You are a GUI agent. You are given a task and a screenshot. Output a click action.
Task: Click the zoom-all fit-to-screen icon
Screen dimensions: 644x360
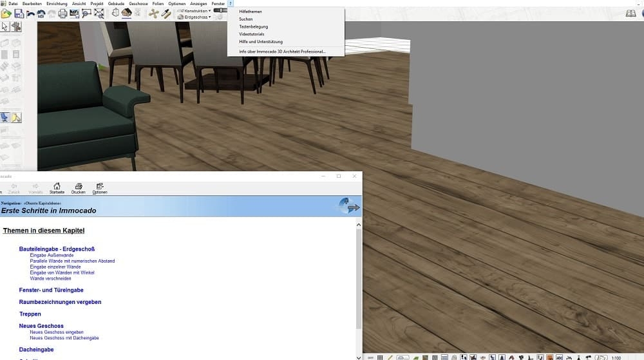click(99, 14)
